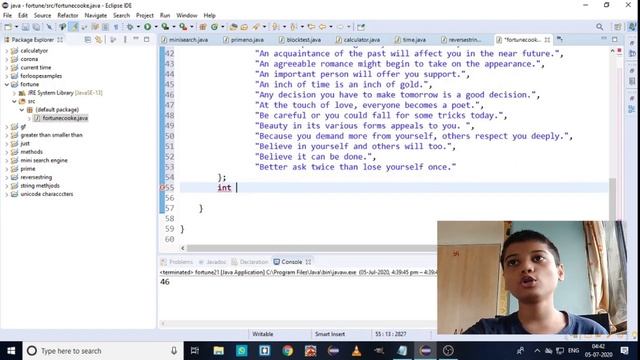Open the Project menu
The width and height of the screenshot is (640, 360).
[x=144, y=16]
